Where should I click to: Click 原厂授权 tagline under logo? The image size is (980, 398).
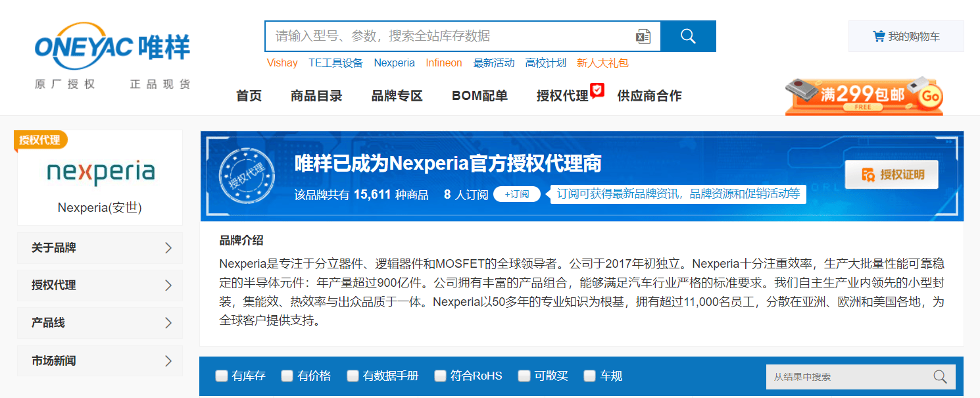coord(65,84)
